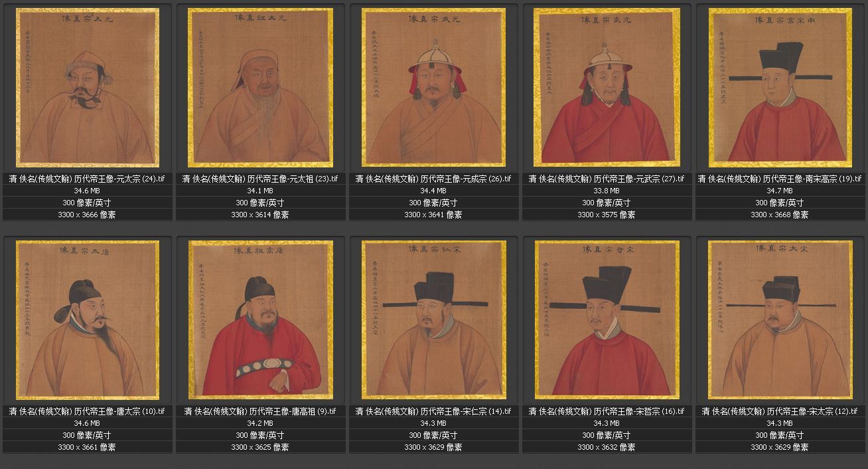
Task: Select the 元太祖 (23) portrait thumbnail
Action: click(261, 87)
